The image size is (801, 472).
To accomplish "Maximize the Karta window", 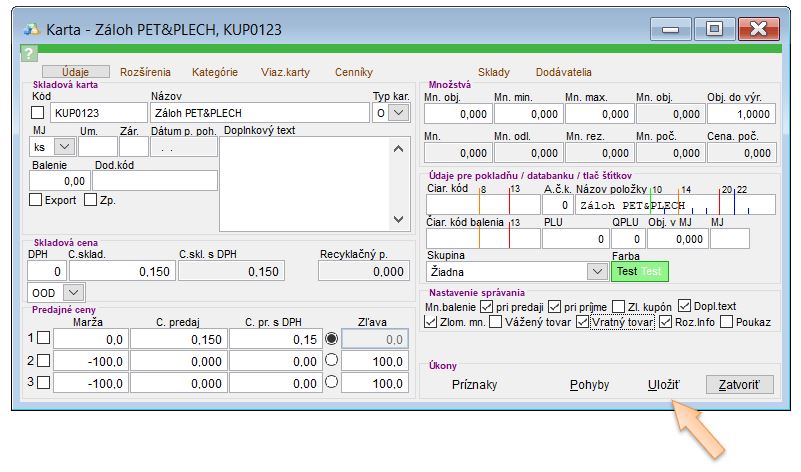I will 713,28.
